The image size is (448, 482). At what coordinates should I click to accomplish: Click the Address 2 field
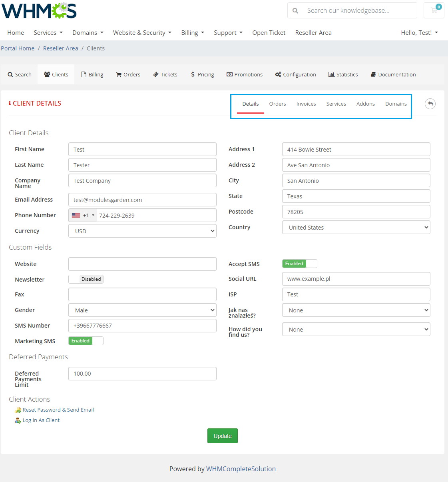coord(356,165)
